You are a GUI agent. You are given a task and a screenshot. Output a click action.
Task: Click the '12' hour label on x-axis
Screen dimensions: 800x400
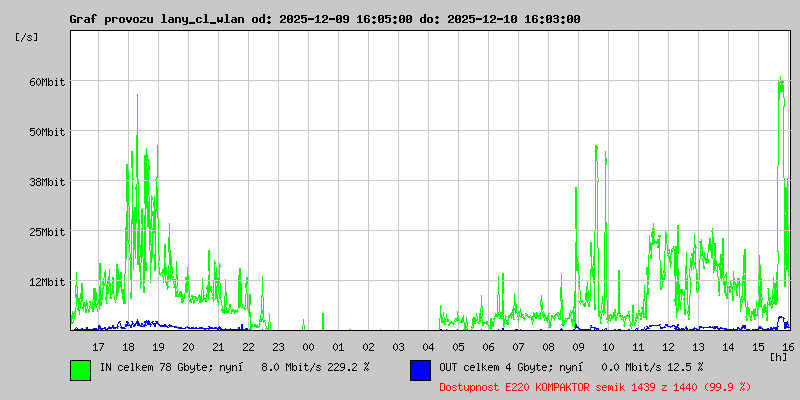pyautogui.click(x=668, y=347)
